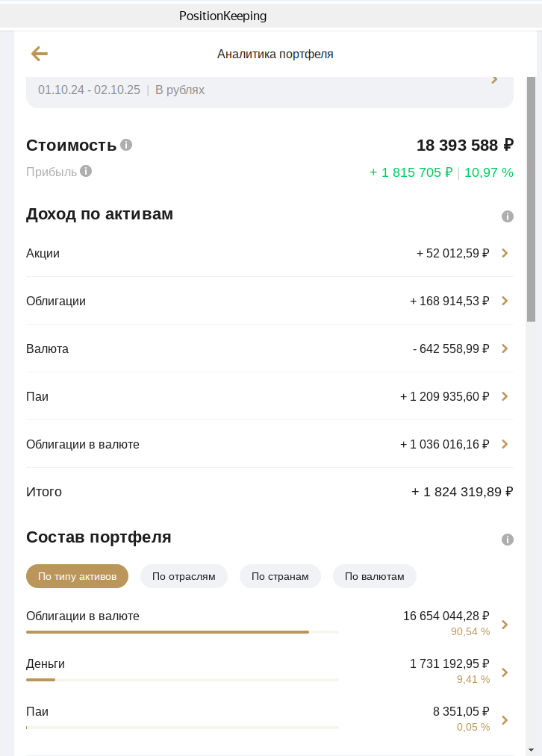Select the По типу активов filter

coord(77,576)
